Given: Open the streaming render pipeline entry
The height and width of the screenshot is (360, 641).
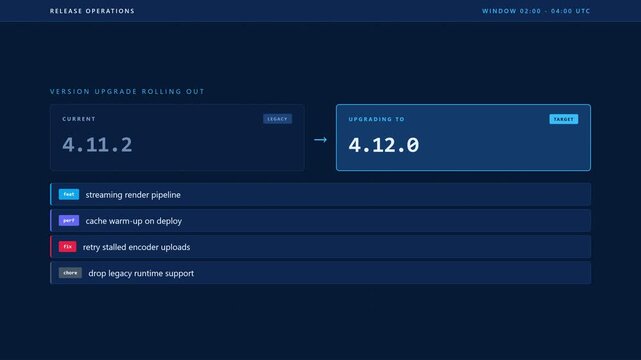Looking at the screenshot, I should point(320,195).
